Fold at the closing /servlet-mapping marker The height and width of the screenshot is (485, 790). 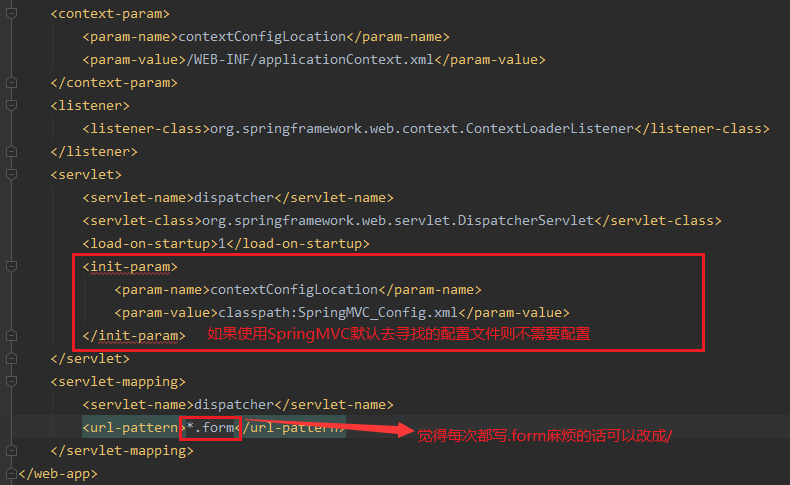click(11, 451)
